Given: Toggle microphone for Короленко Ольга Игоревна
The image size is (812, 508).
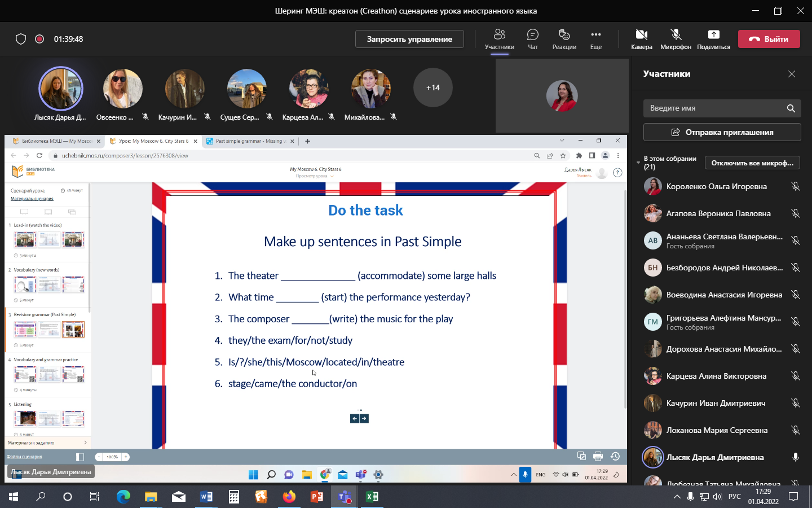Looking at the screenshot, I should point(795,186).
